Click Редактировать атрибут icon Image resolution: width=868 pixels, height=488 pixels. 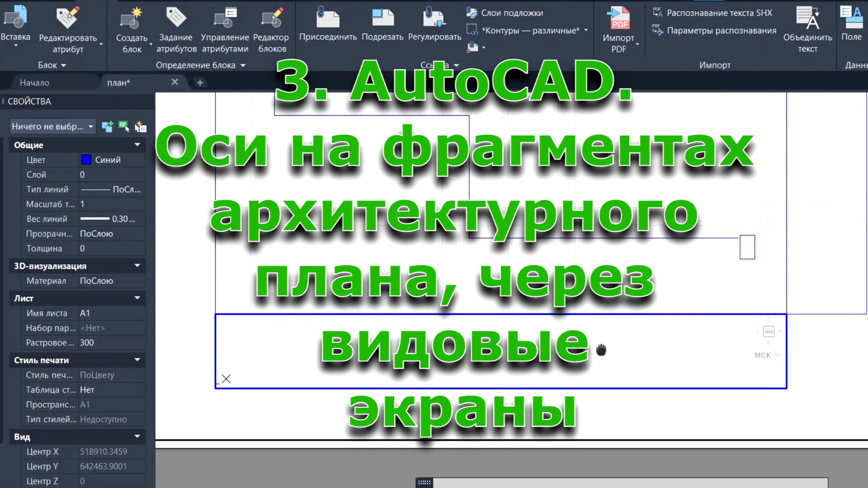click(x=67, y=17)
